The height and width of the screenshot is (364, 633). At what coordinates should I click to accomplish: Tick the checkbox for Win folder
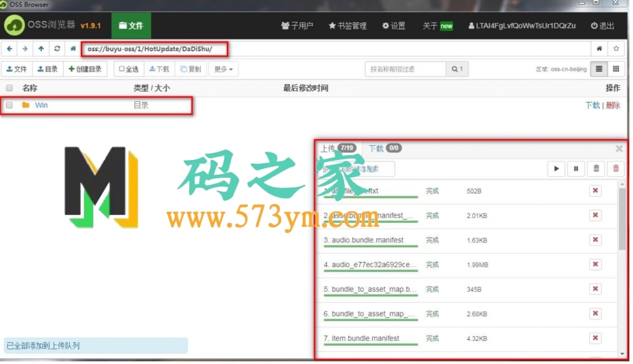click(x=9, y=105)
